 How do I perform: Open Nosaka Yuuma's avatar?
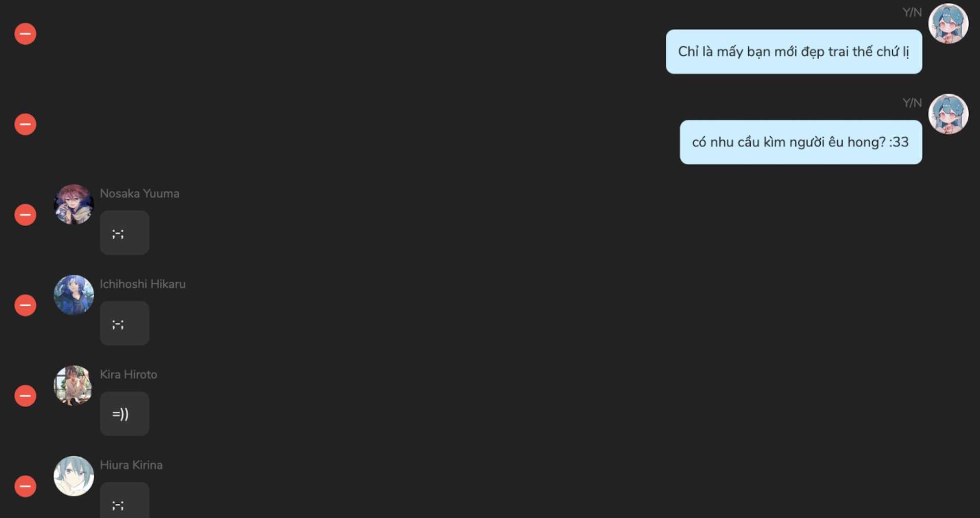pos(73,204)
